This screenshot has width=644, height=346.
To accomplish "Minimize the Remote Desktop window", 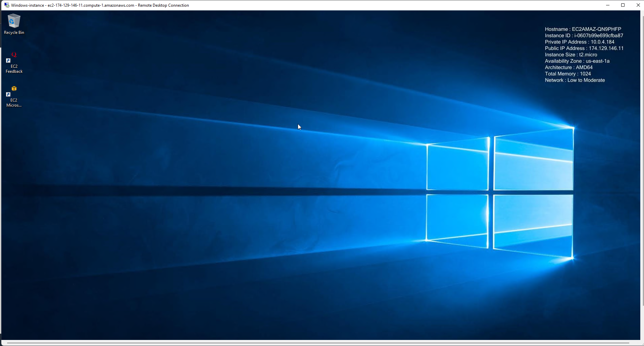I will click(608, 5).
